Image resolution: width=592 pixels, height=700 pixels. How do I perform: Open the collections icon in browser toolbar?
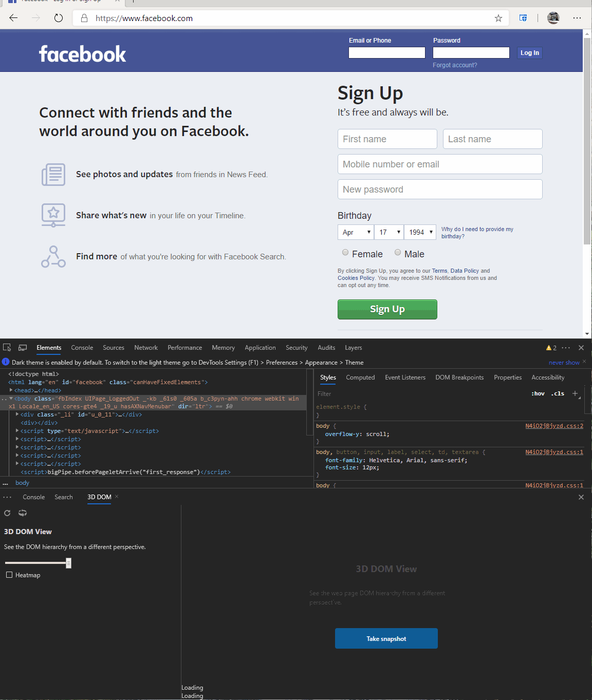tap(523, 18)
